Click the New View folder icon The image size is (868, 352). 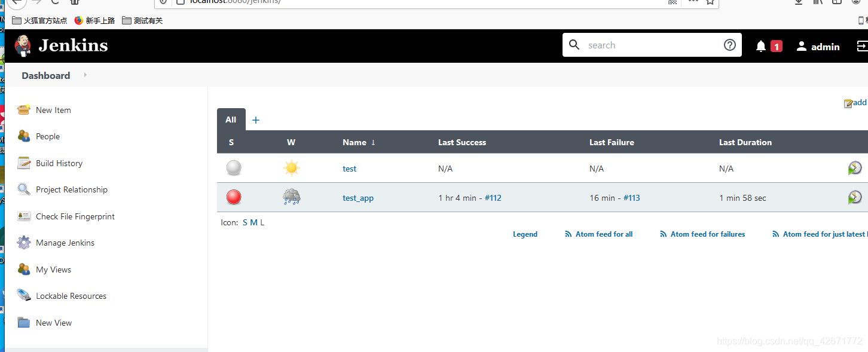pyautogui.click(x=24, y=322)
